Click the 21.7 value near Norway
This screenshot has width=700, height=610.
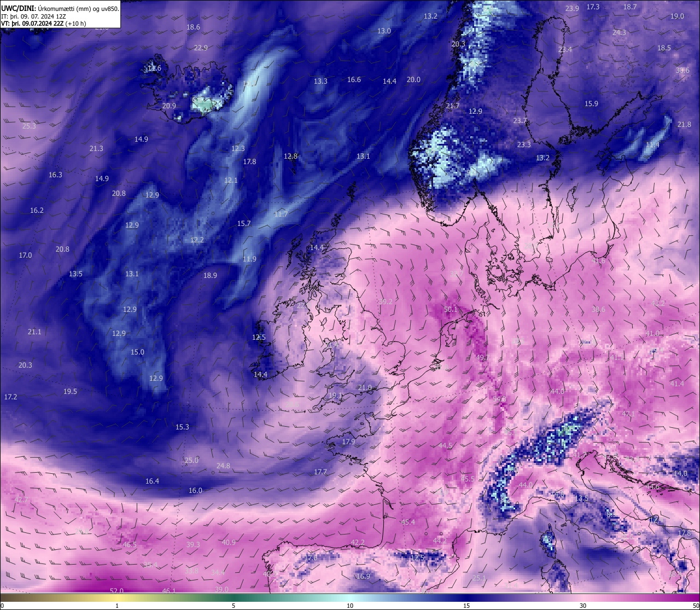pyautogui.click(x=453, y=106)
